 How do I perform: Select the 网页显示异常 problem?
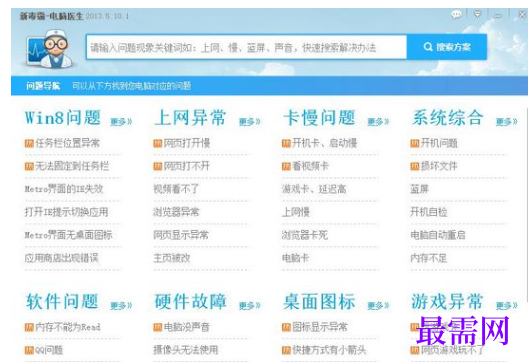[x=181, y=235]
